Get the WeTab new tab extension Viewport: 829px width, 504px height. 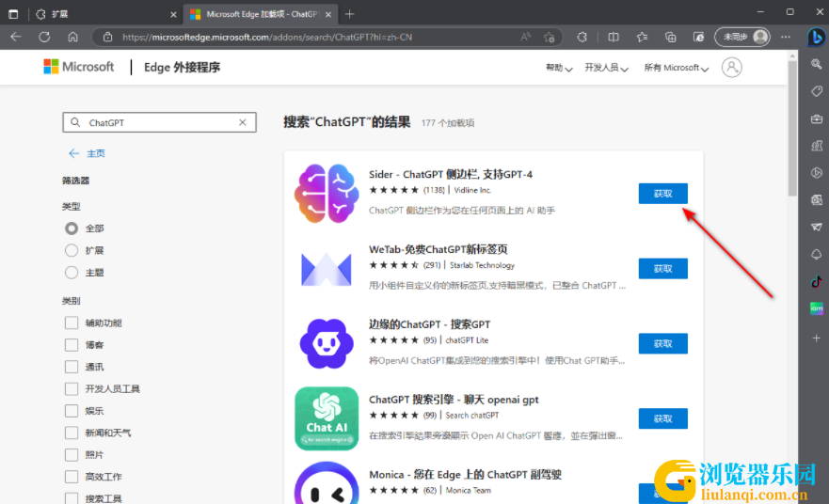point(663,269)
